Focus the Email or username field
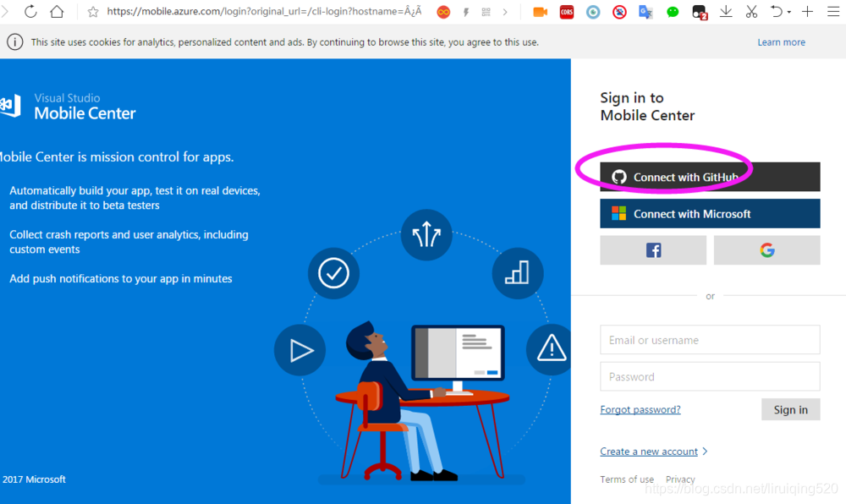The image size is (846, 504). (710, 340)
